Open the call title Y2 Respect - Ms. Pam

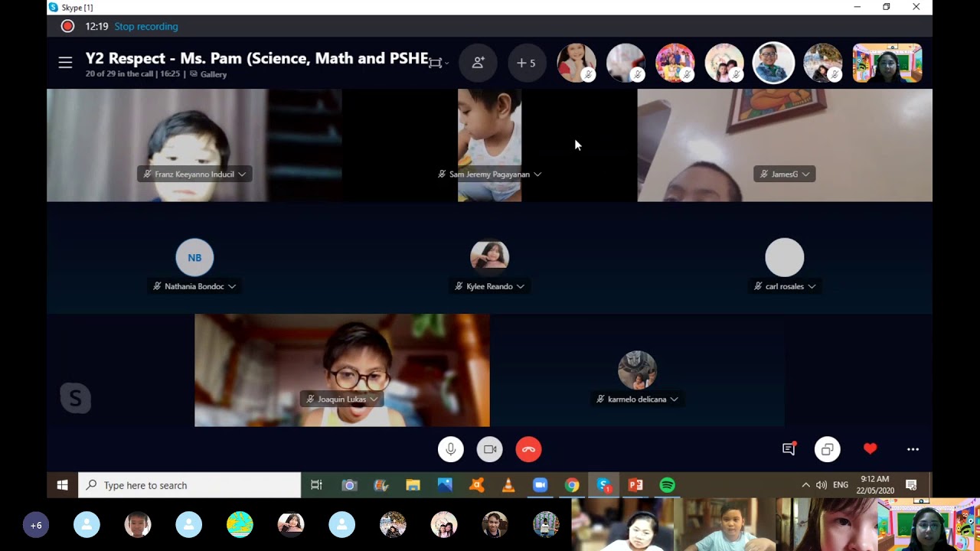click(256, 58)
